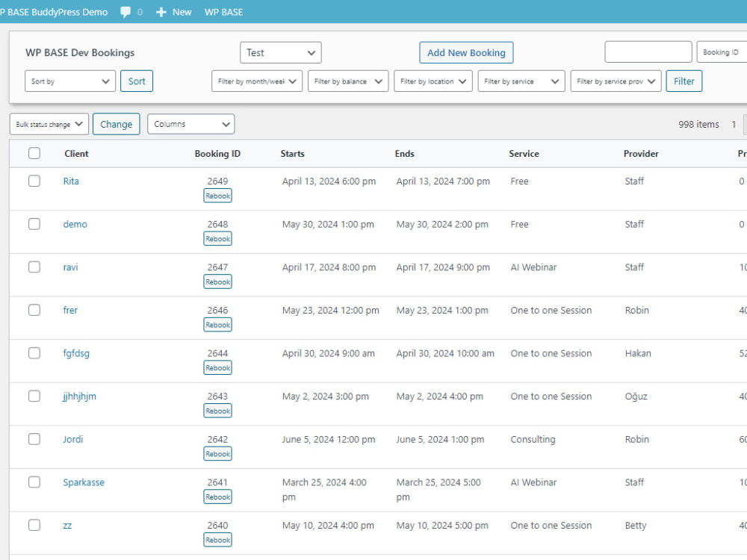Open client fgfdsg link
The height and width of the screenshot is (560, 747).
(x=76, y=353)
